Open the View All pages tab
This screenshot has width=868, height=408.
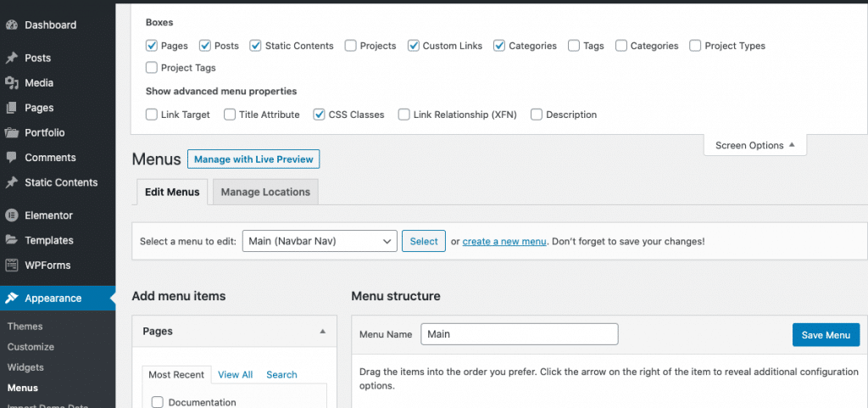pos(236,375)
